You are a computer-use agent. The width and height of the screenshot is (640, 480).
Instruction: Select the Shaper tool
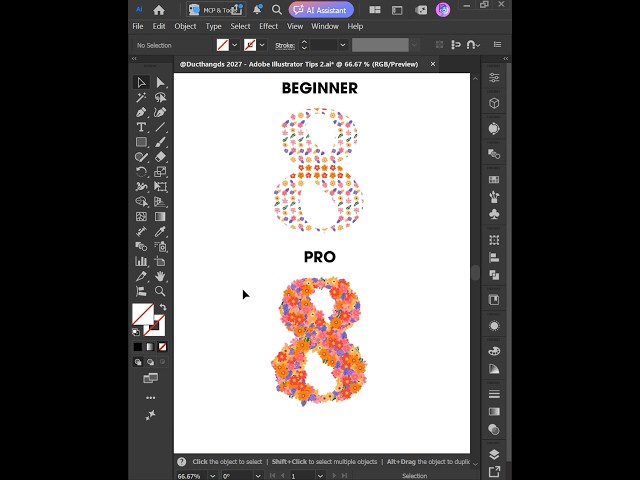141,157
